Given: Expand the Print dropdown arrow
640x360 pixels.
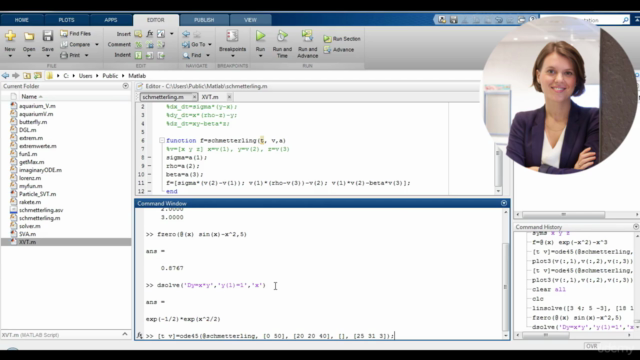Looking at the screenshot, I should coord(87,55).
